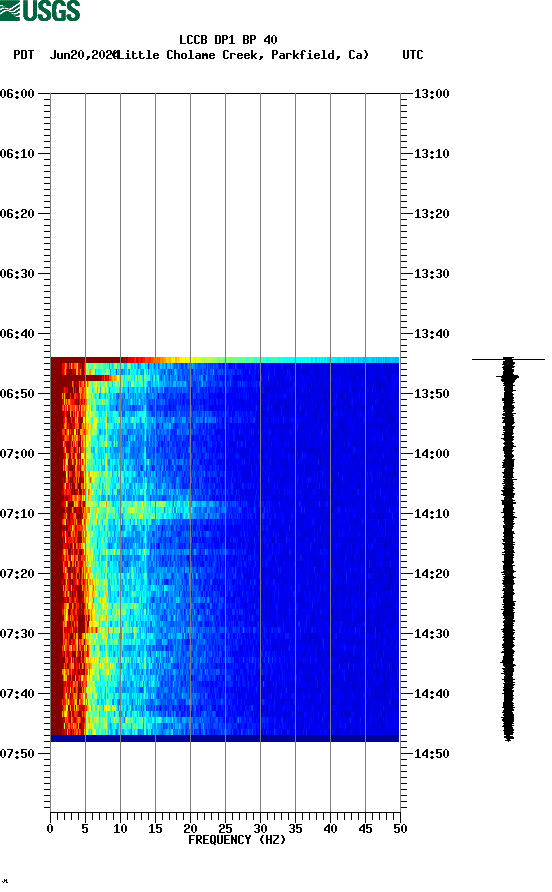This screenshot has height=892, width=552.
Task: Click the '06:30' PDT time label
Action: pyautogui.click(x=17, y=274)
